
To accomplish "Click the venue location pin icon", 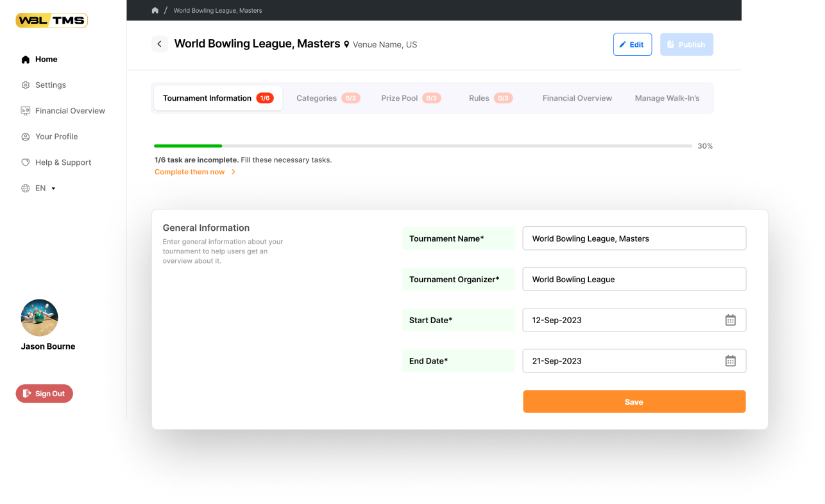I will click(x=346, y=45).
